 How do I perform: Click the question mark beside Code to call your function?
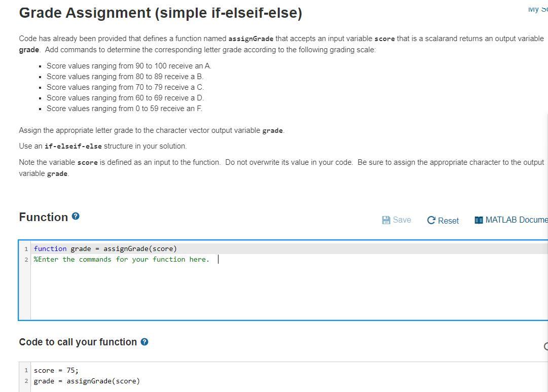(x=144, y=342)
